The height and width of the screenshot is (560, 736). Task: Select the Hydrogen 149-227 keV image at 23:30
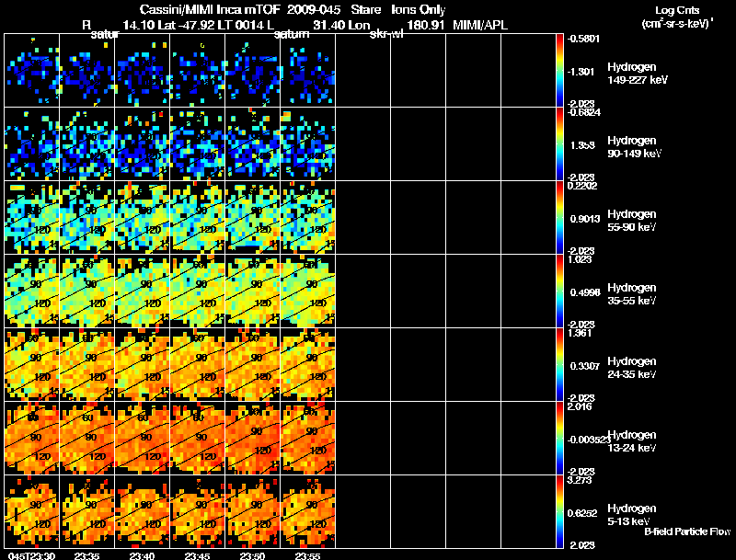click(x=32, y=71)
